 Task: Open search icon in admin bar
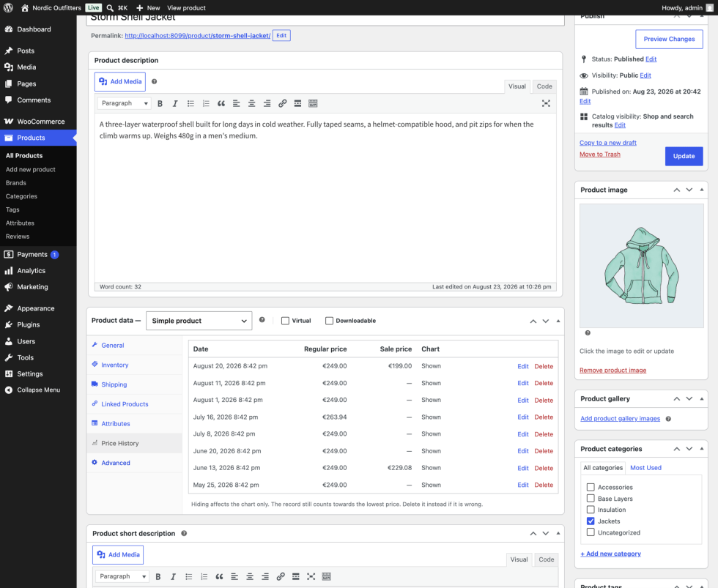(110, 8)
